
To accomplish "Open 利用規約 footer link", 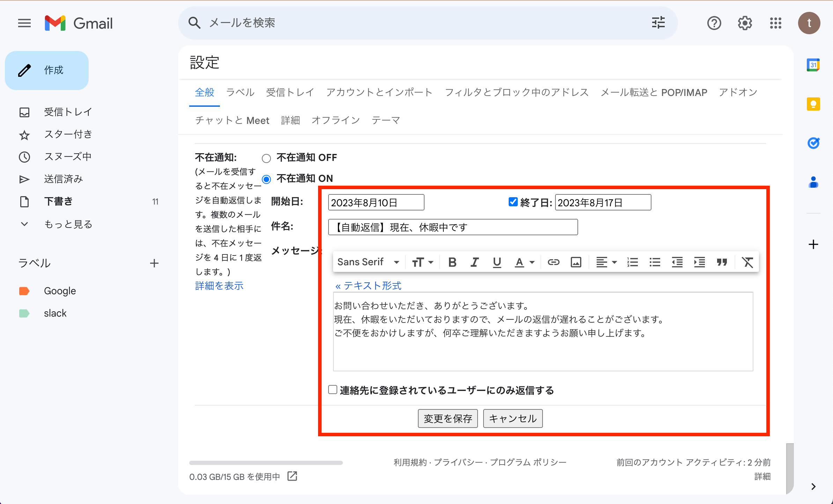I will click(410, 462).
